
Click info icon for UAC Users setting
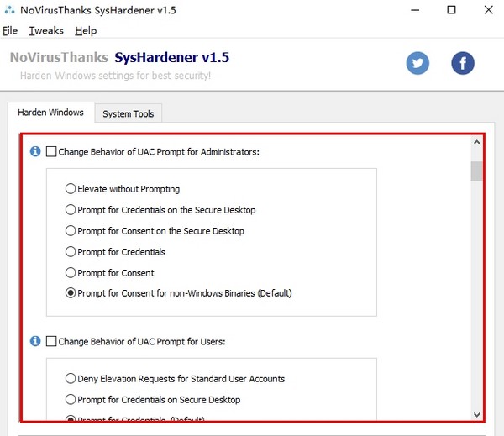tap(35, 341)
